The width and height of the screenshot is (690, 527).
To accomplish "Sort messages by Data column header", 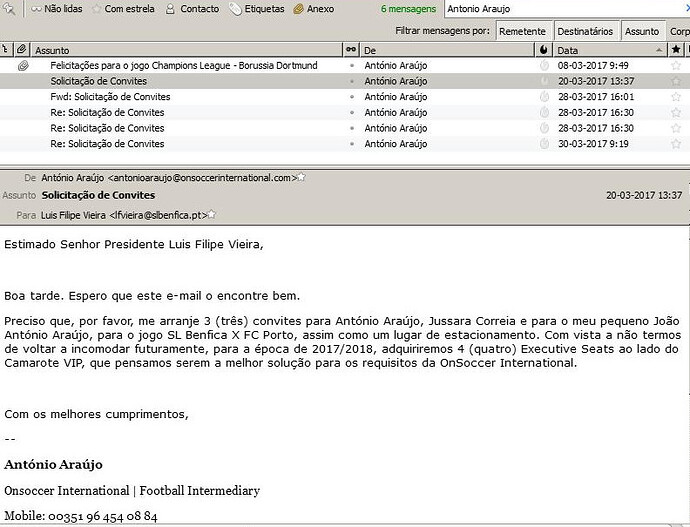I will pos(610,50).
